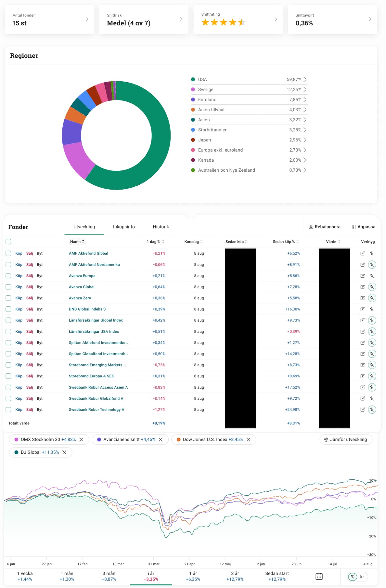This screenshot has width=386, height=588.
Task: Toggle the select-all funds checkbox
Action: [8, 242]
